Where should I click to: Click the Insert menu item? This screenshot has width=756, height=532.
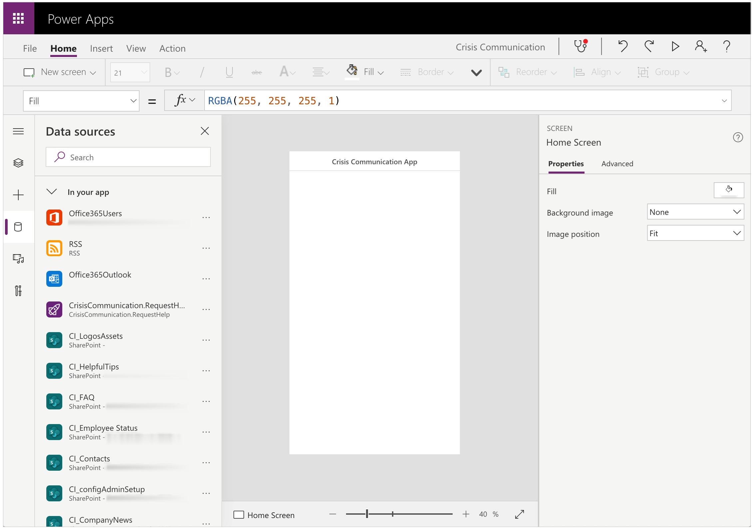click(101, 48)
